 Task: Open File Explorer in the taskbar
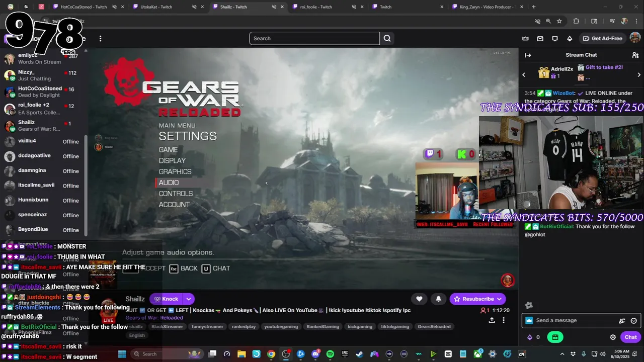point(242,354)
